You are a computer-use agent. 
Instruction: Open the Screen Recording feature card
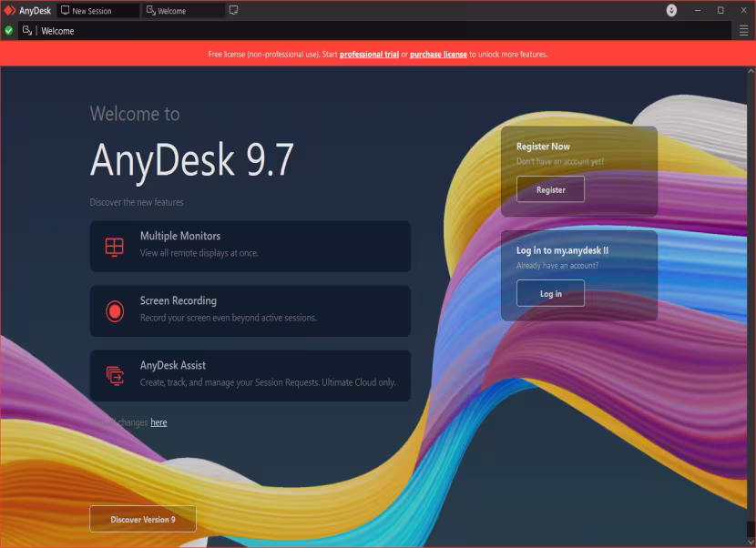coord(250,311)
